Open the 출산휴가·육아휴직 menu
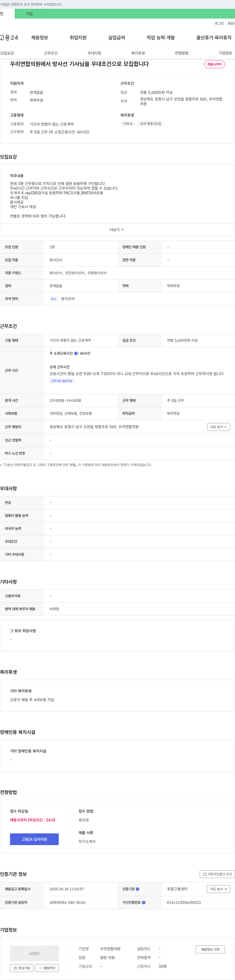This screenshot has width=235, height=980. tap(214, 38)
